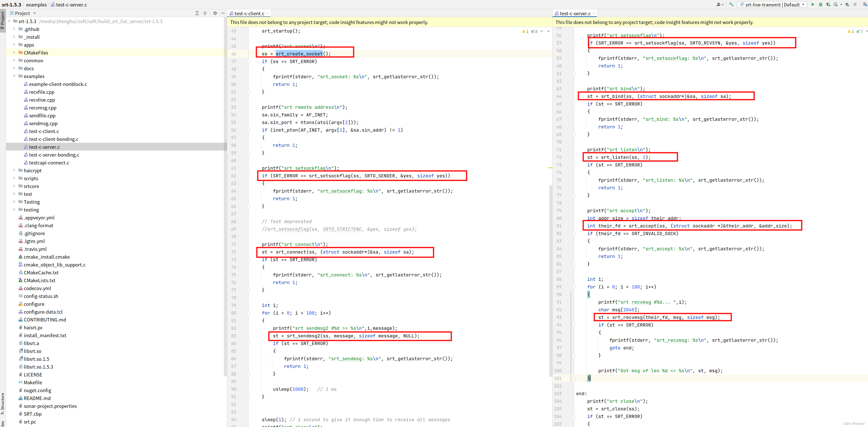Hide the Project tool window
This screenshot has height=427, width=868.
pos(223,13)
